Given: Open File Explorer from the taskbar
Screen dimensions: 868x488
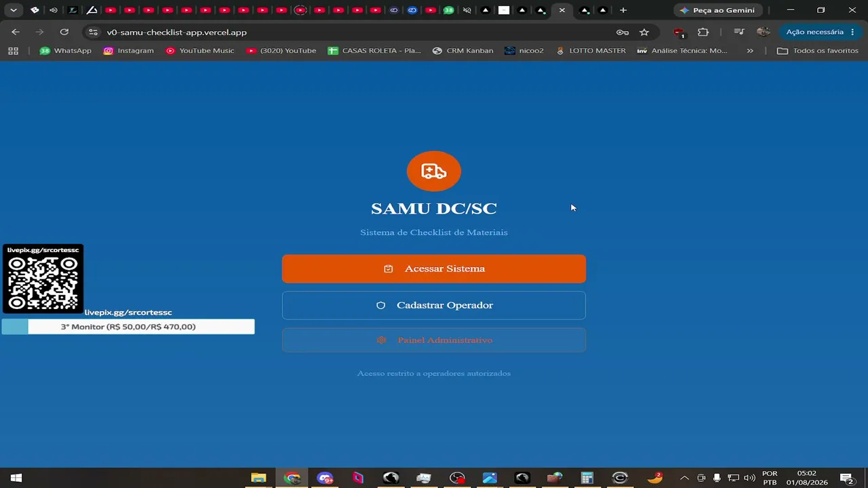Looking at the screenshot, I should 258,478.
